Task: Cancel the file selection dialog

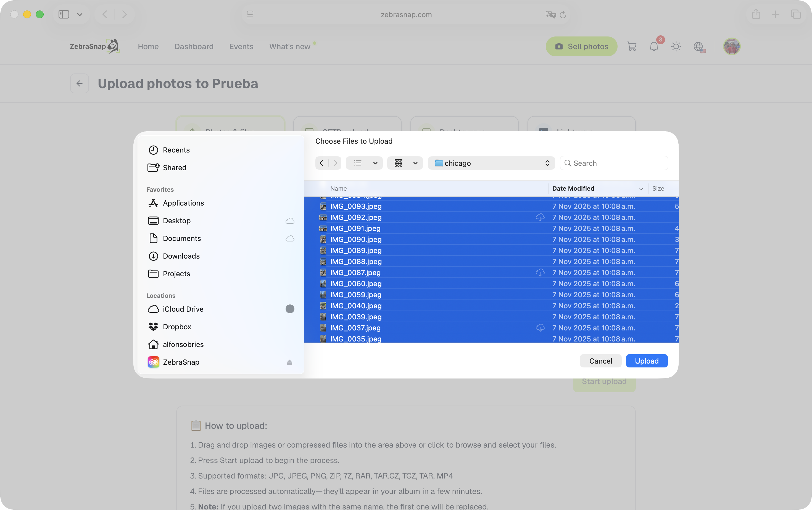Action: click(x=600, y=361)
